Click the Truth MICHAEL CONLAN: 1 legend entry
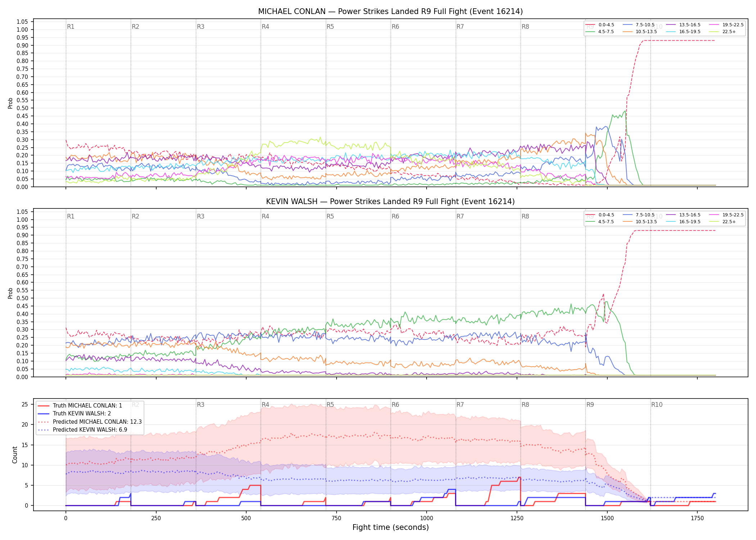 pyautogui.click(x=80, y=406)
